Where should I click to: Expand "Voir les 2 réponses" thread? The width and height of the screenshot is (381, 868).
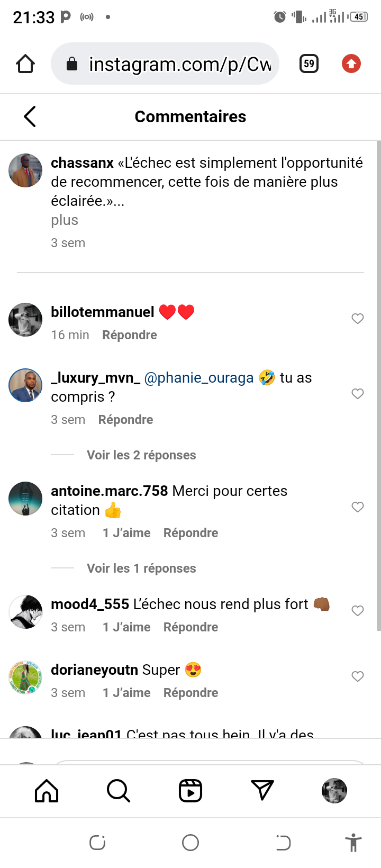click(141, 455)
